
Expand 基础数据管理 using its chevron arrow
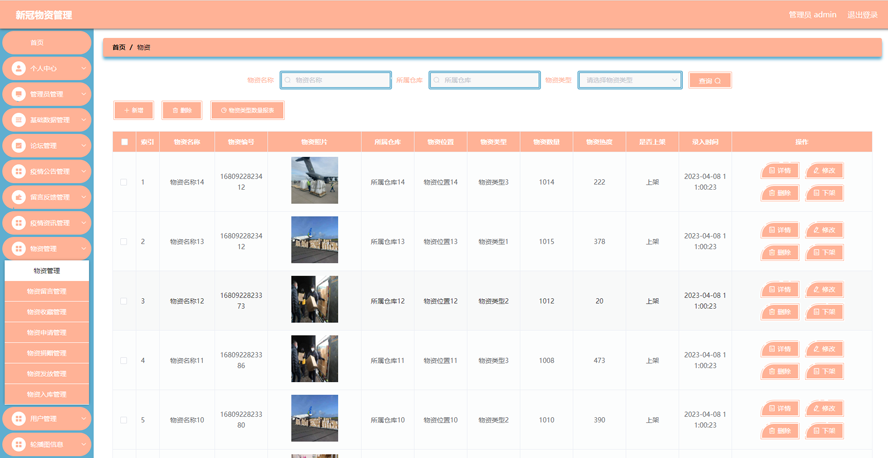(x=84, y=120)
